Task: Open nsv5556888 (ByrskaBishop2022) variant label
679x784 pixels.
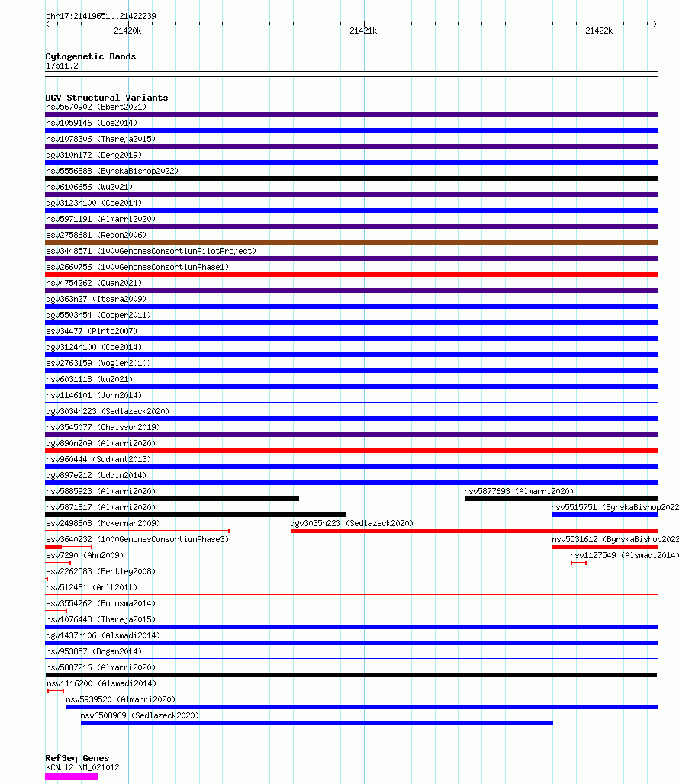Action: [x=112, y=171]
